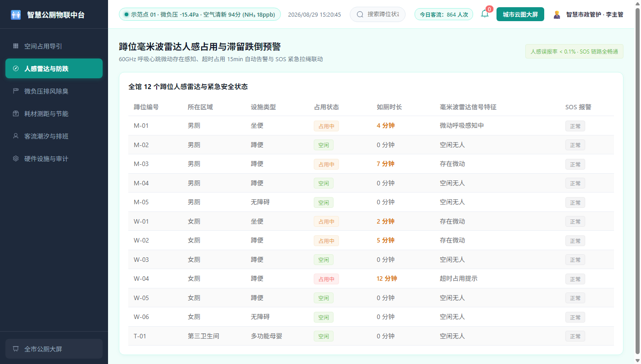Click 坐便 facility cell in row W-01

tap(257, 221)
